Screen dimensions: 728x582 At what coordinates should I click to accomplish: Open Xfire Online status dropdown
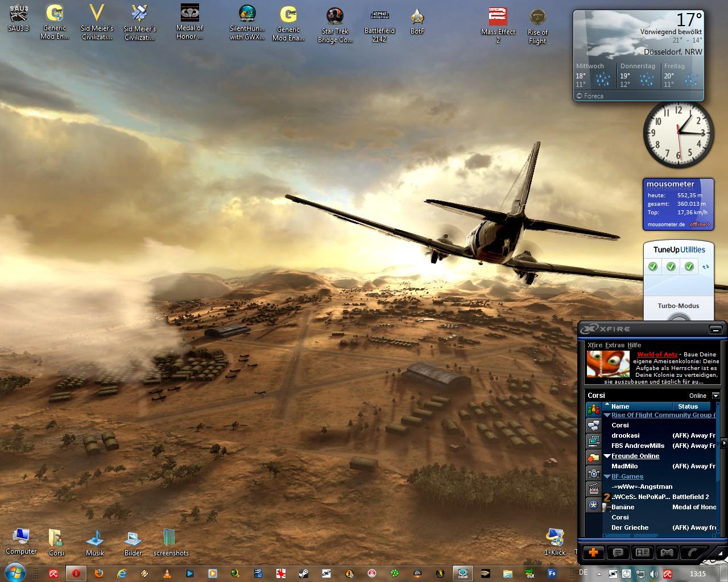715,396
